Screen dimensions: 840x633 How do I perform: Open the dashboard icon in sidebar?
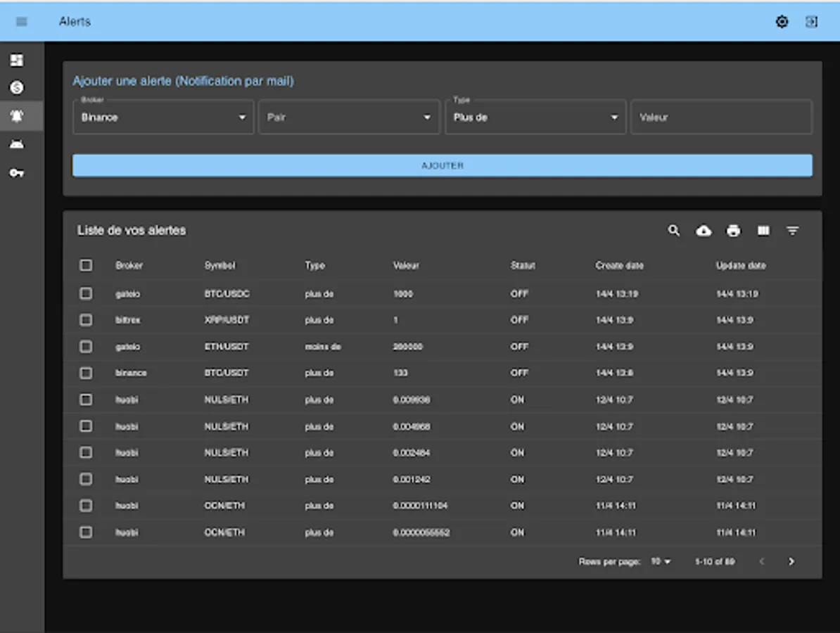(17, 60)
